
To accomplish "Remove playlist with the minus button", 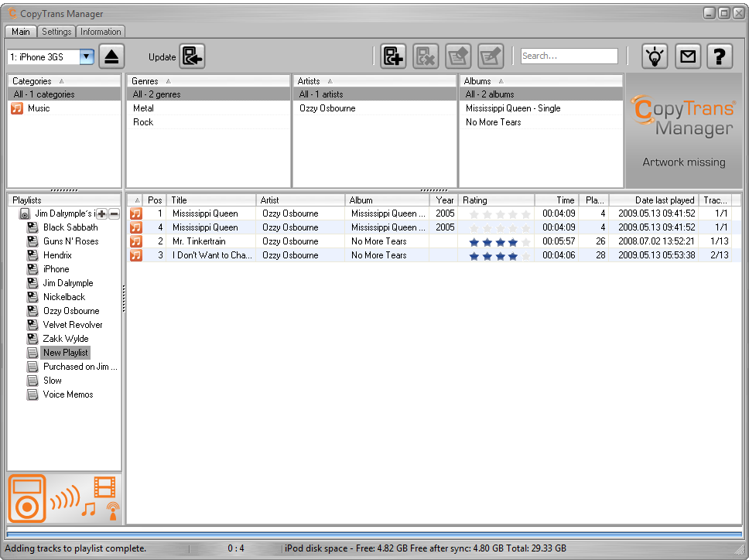I will (115, 214).
